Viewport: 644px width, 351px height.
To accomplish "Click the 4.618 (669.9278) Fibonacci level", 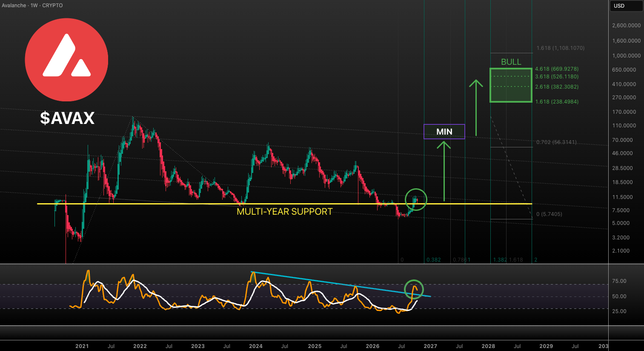I will coord(557,69).
